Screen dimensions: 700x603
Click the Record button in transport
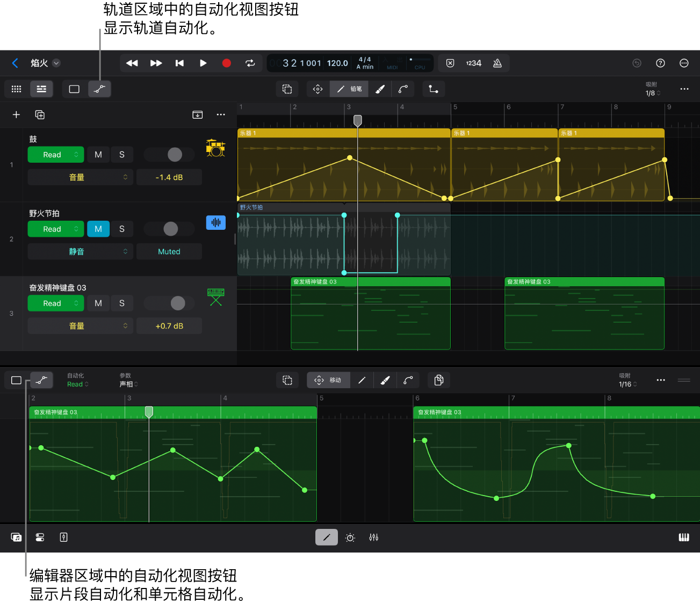point(226,63)
